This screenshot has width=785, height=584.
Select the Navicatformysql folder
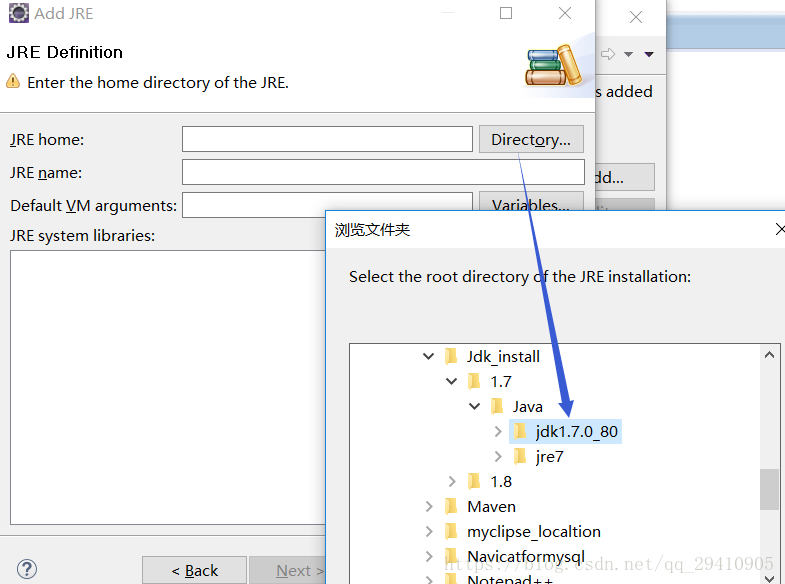[x=526, y=556]
